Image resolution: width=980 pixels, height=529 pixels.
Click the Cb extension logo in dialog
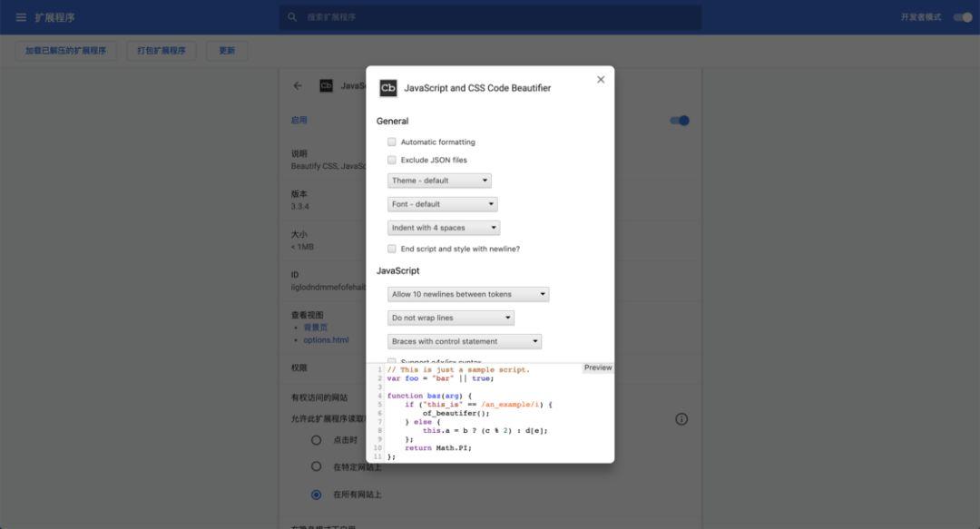pyautogui.click(x=388, y=88)
